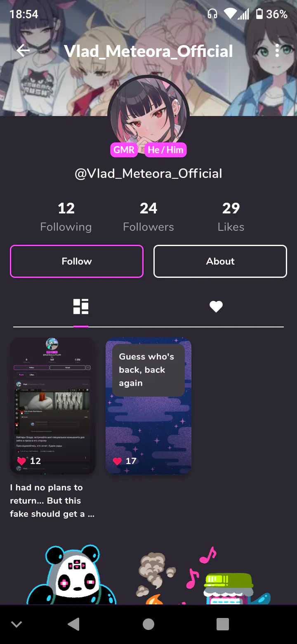This screenshot has height=644, width=297.
Task: View the 24 Followers list
Action: click(x=148, y=217)
